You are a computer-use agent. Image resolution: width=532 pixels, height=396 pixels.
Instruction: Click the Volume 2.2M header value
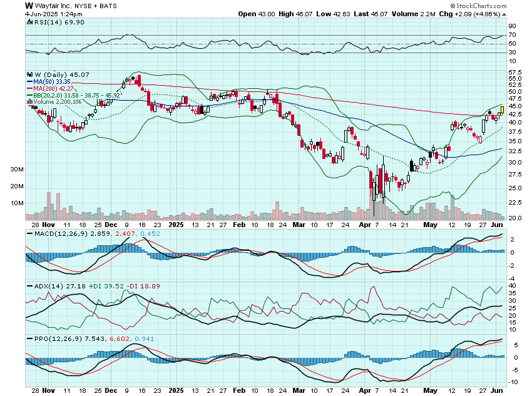click(413, 14)
